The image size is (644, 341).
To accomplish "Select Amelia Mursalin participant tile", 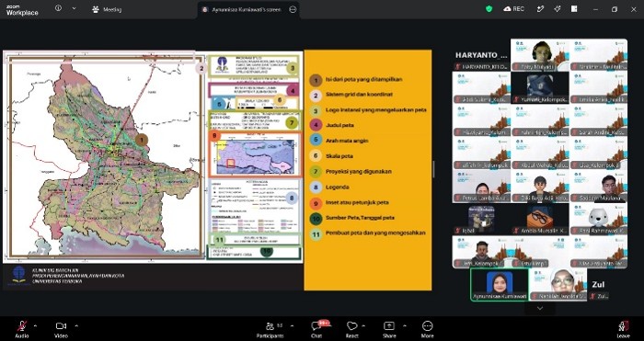I will point(540,219).
